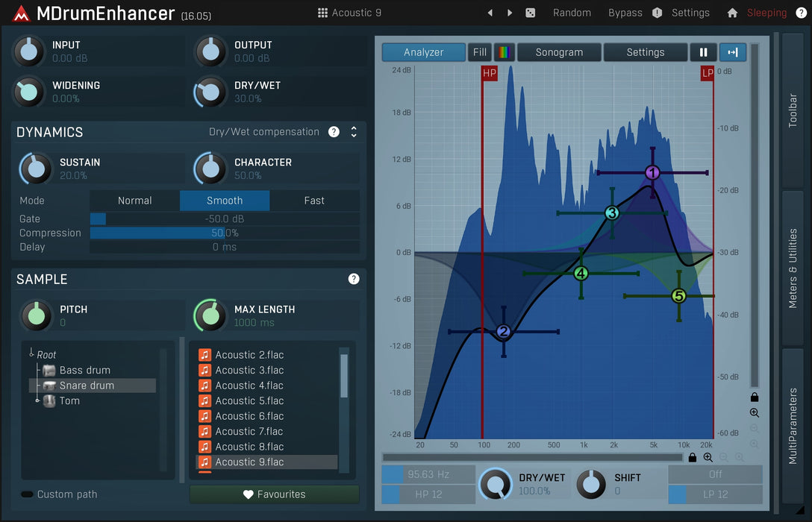Click the rainbow spectrum color icon
Viewport: 812px width, 522px height.
[x=504, y=52]
